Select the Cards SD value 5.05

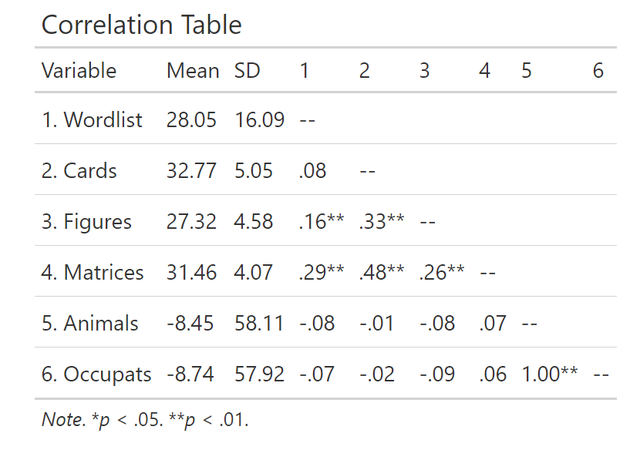click(x=254, y=171)
